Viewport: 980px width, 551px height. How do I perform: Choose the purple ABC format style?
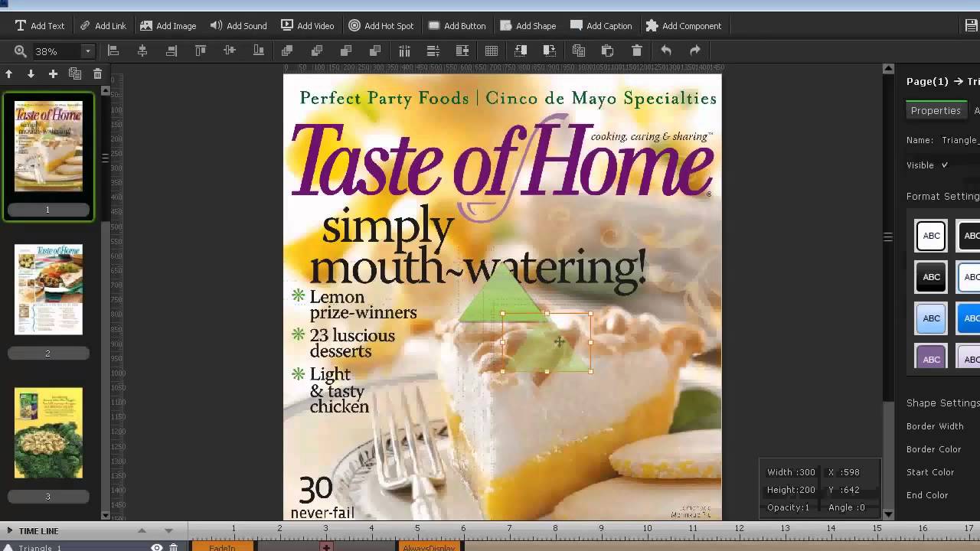931,357
